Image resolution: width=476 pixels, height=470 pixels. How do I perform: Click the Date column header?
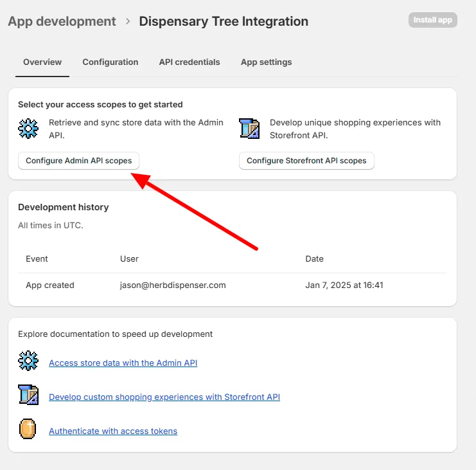tap(315, 259)
